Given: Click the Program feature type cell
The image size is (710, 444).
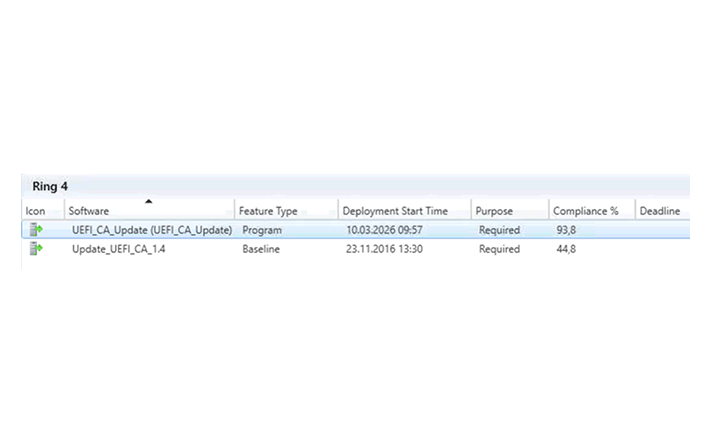Looking at the screenshot, I should (262, 230).
